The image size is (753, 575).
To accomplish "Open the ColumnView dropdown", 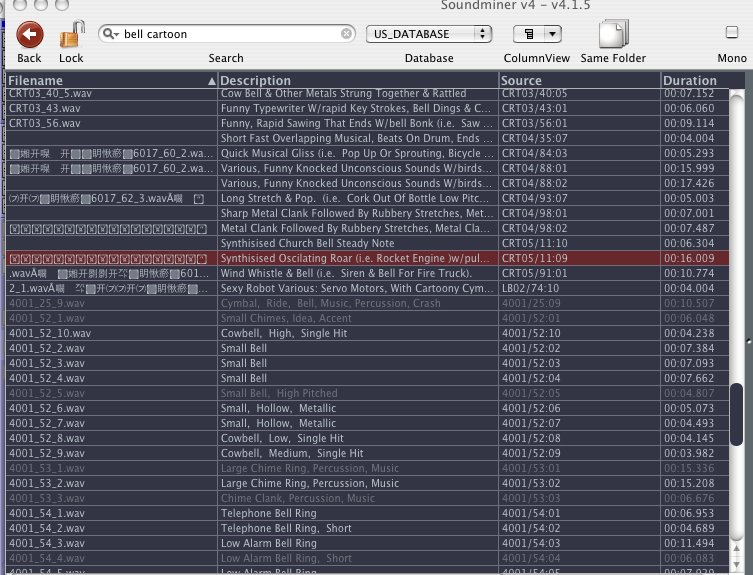I will tap(536, 34).
